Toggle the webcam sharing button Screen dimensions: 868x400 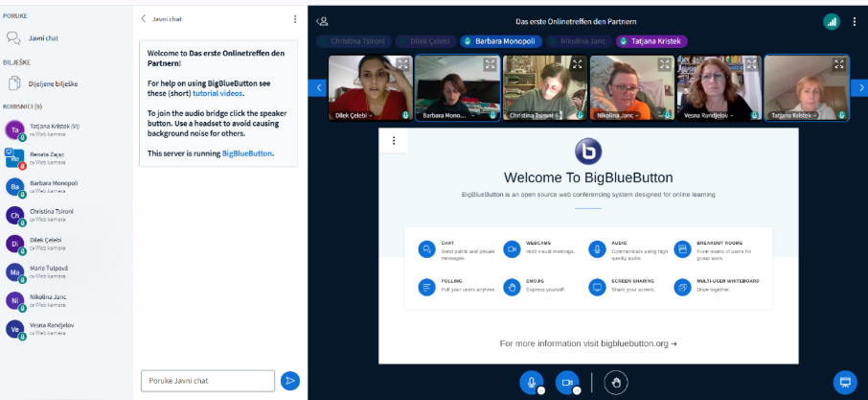click(x=567, y=382)
